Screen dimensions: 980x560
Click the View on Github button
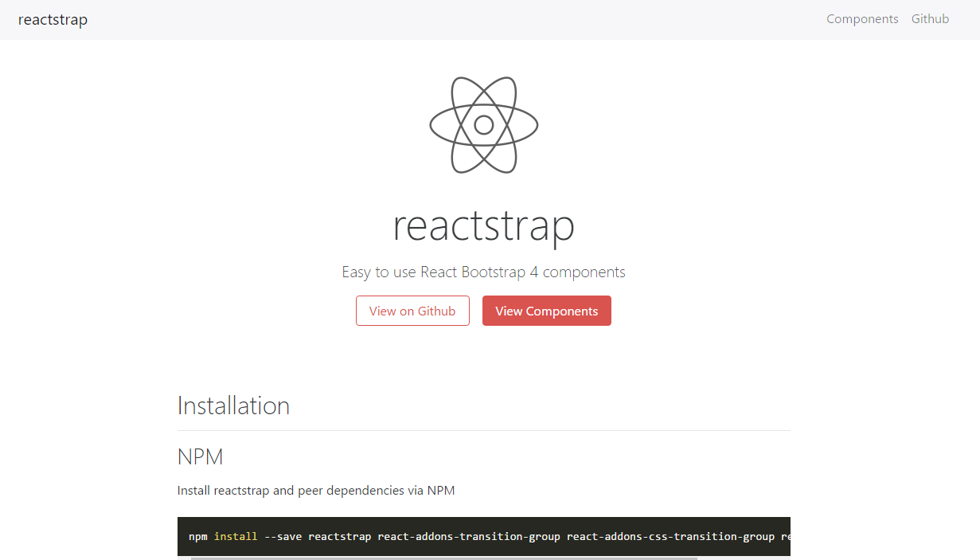[x=412, y=311]
